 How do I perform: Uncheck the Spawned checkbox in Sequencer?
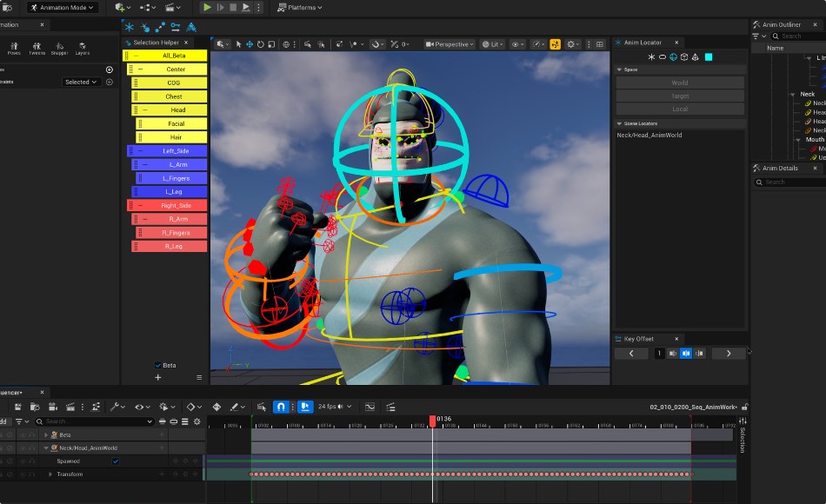pos(116,461)
